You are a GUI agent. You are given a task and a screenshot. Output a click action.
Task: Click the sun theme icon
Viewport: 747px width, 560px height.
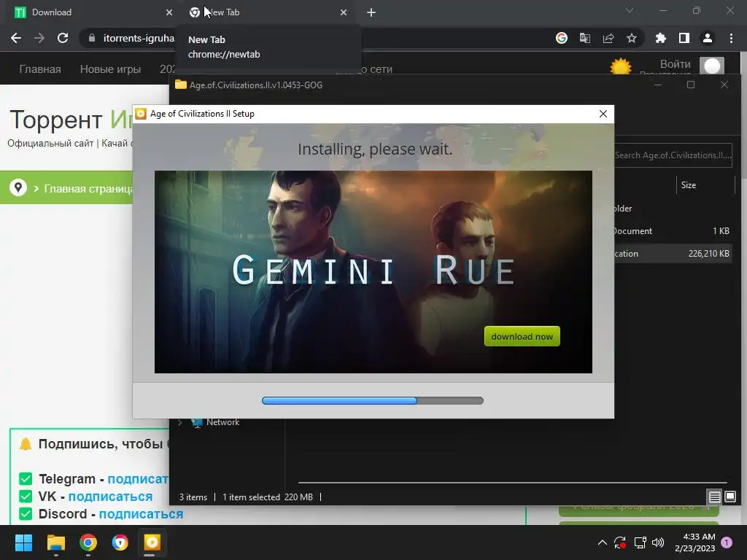click(x=620, y=66)
